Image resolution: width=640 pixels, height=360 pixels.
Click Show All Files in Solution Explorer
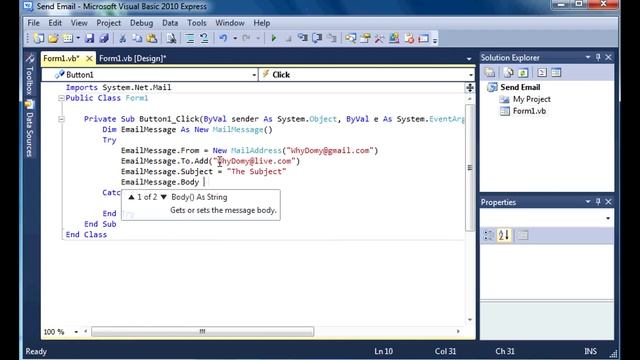(x=508, y=73)
